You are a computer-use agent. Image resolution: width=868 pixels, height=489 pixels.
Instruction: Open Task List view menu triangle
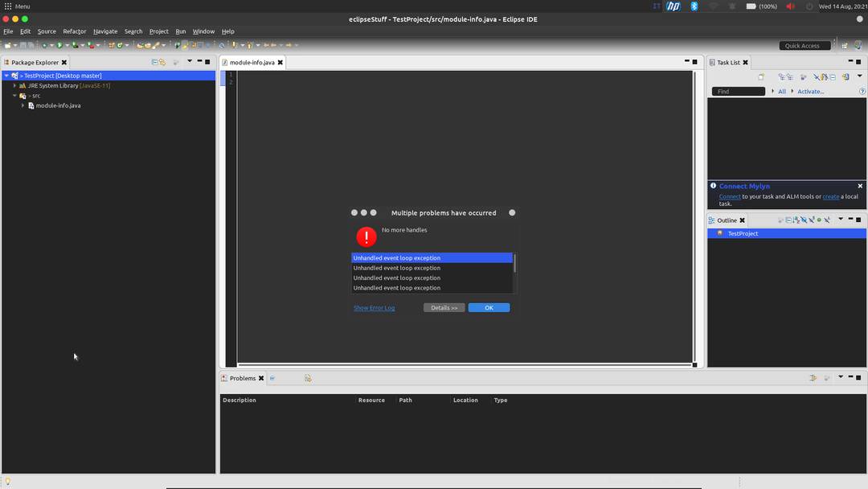(x=860, y=76)
